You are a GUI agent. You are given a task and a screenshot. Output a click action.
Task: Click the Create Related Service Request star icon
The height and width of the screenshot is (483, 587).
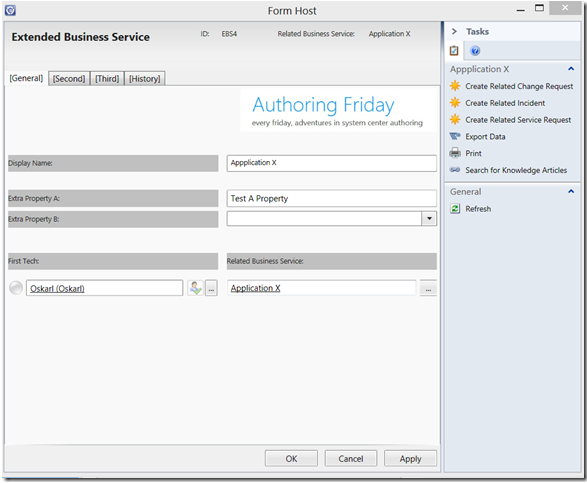click(x=455, y=119)
